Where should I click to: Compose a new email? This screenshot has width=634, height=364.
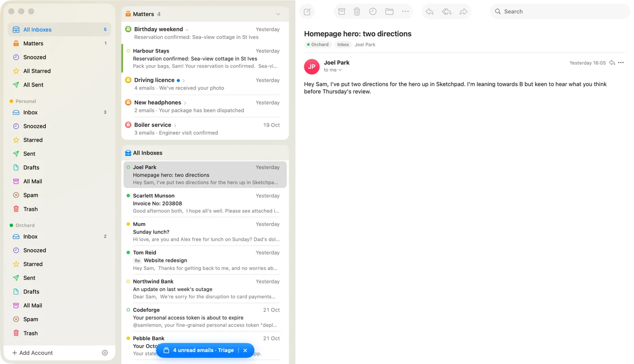tap(307, 12)
